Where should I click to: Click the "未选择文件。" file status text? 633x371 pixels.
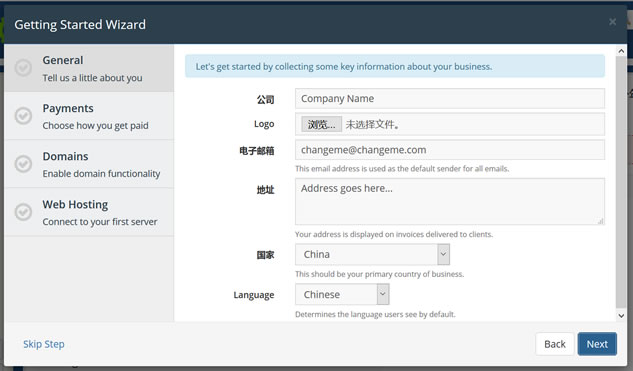tap(373, 124)
